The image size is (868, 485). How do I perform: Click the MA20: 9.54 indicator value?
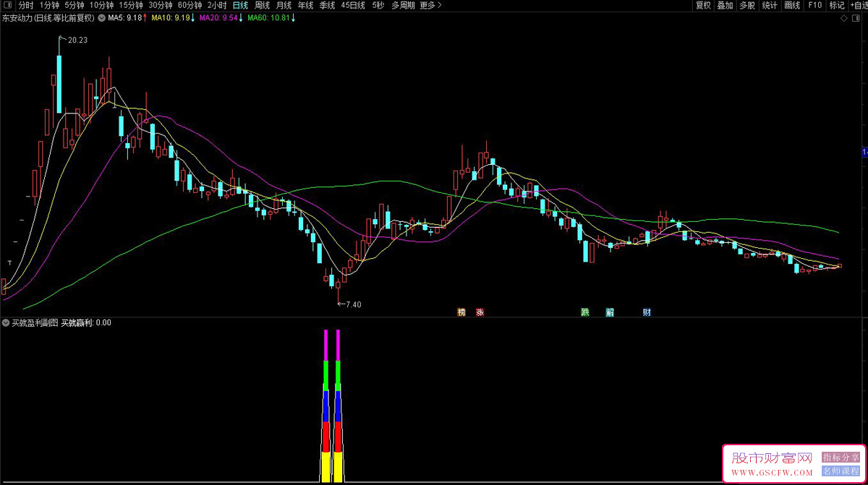(220, 17)
